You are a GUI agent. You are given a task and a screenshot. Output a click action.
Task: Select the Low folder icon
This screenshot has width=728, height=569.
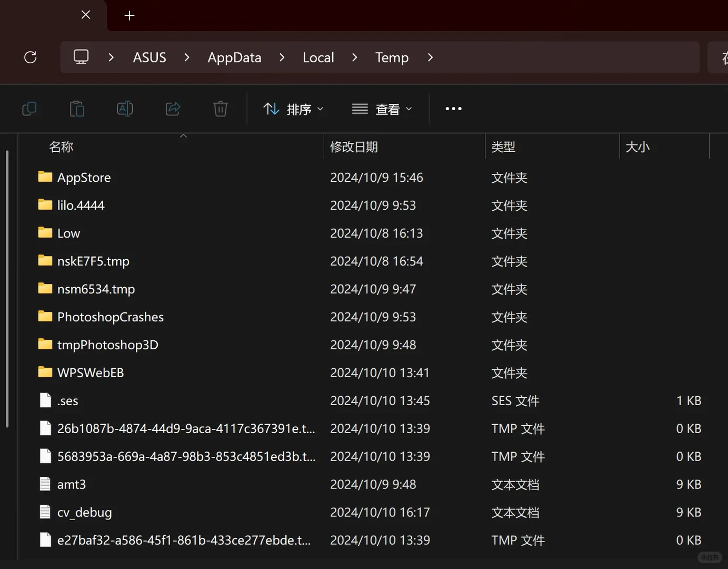(x=45, y=232)
